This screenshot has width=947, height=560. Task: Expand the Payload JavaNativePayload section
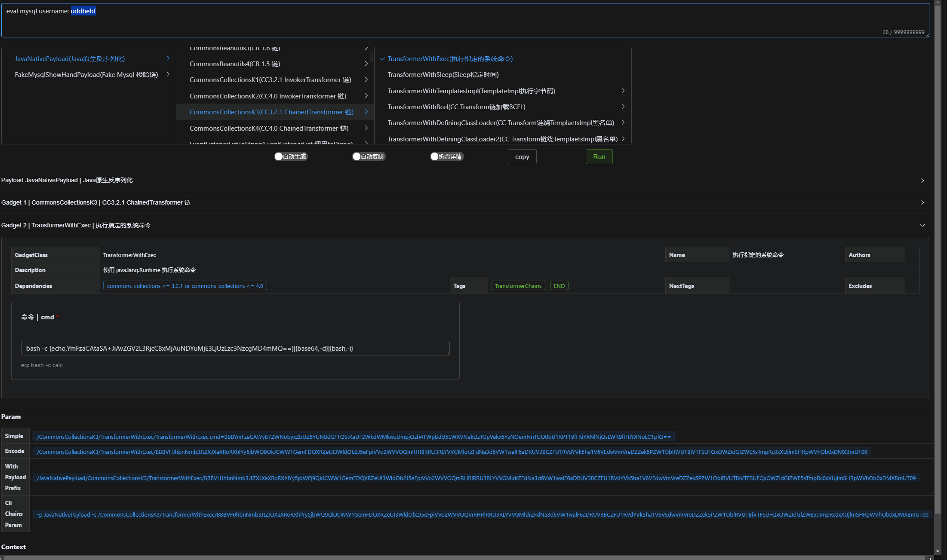(464, 181)
